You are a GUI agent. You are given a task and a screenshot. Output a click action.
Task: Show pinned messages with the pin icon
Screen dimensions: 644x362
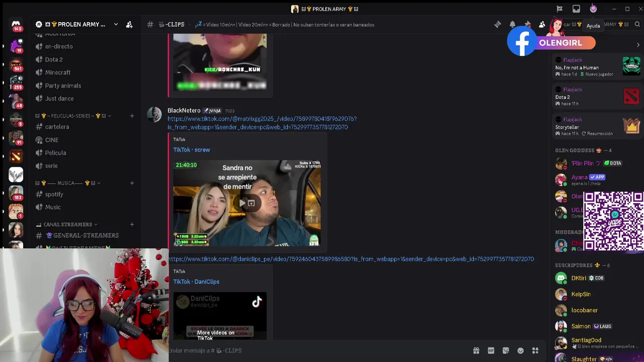tap(527, 24)
